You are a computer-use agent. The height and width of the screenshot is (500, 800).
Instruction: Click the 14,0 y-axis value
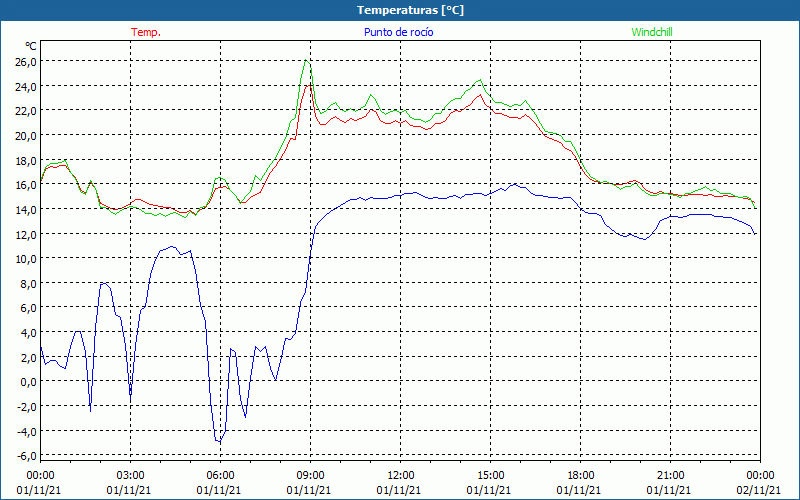26,210
